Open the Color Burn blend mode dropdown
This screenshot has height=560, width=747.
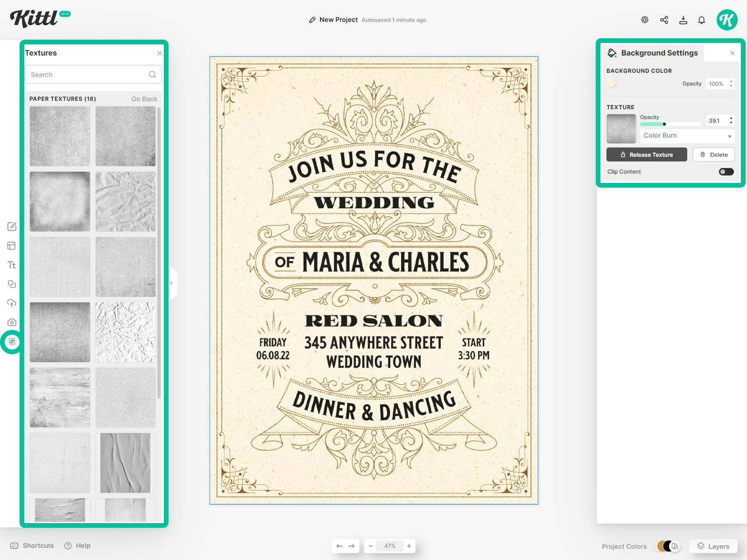point(687,136)
